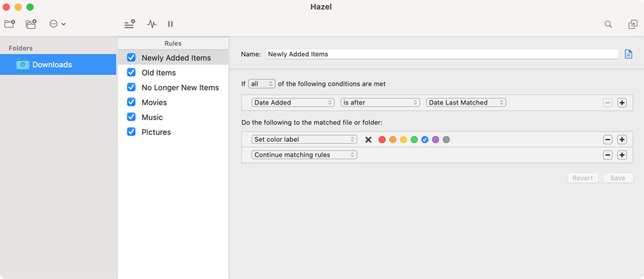
Task: Choose the gray color label
Action: click(446, 139)
